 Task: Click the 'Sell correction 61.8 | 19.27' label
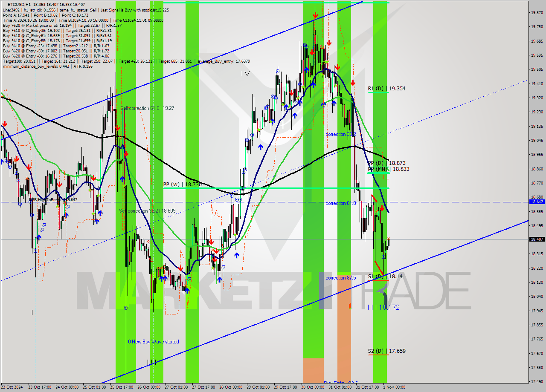(x=147, y=108)
